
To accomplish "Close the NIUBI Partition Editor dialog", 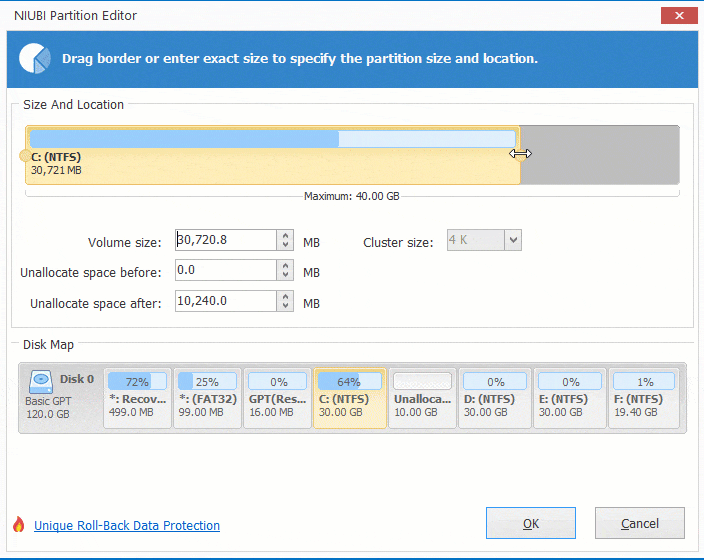I will (x=679, y=16).
